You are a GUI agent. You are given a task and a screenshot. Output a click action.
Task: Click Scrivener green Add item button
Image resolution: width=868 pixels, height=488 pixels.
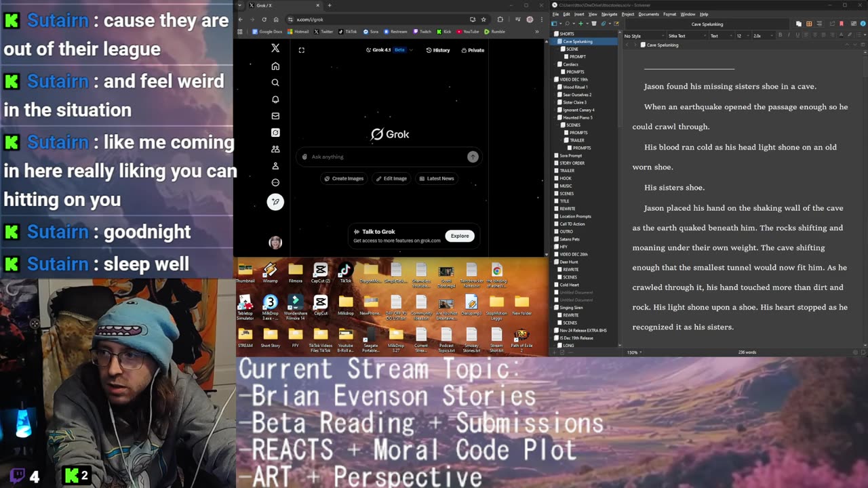pyautogui.click(x=580, y=24)
